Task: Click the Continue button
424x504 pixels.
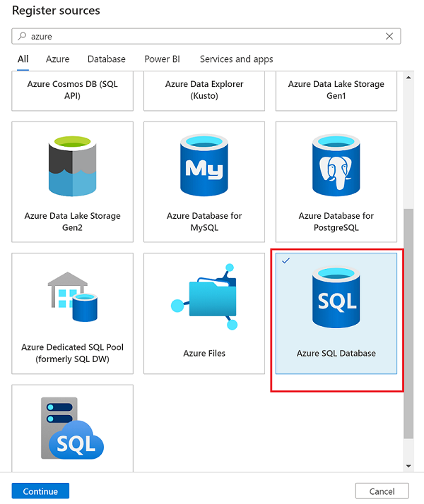Action: click(40, 491)
